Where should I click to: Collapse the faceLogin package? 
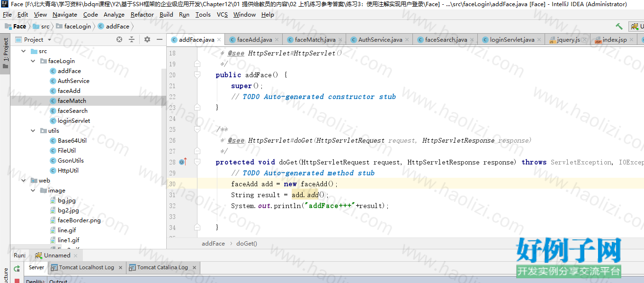33,61
